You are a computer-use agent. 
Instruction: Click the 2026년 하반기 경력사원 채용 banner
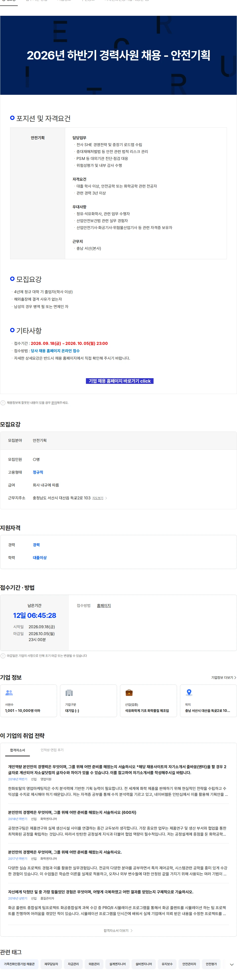tap(118, 55)
